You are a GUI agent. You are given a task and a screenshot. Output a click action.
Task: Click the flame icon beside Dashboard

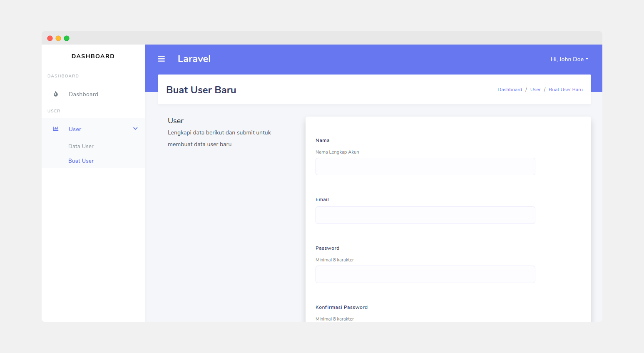click(x=56, y=94)
